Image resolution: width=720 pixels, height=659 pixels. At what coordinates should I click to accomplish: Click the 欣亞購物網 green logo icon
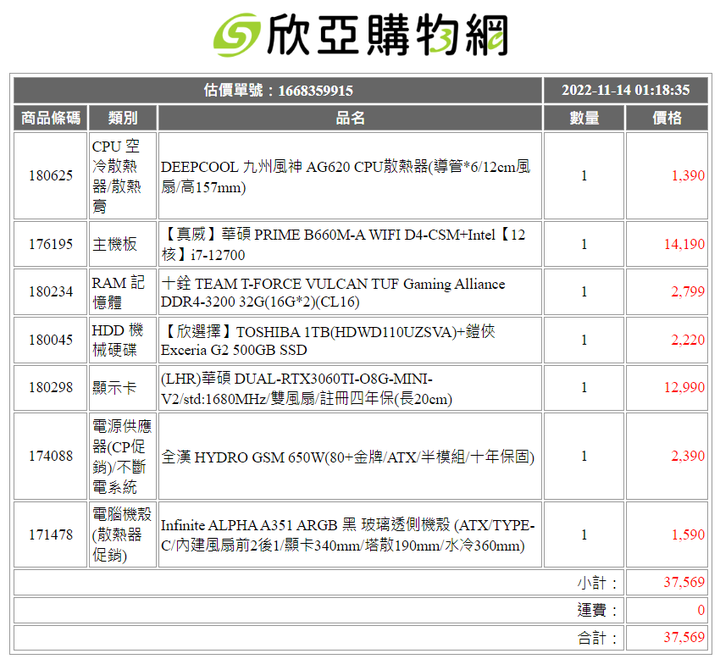(237, 35)
